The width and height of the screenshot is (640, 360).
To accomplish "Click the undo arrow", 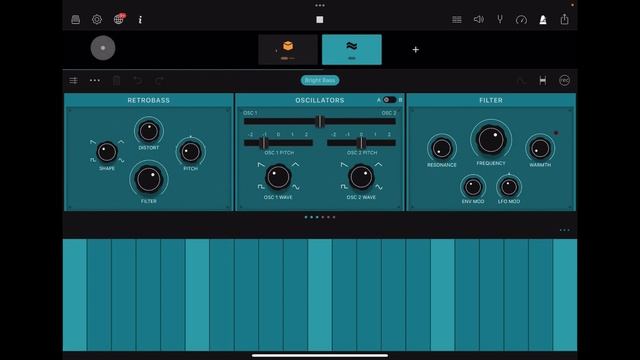I will tap(138, 80).
